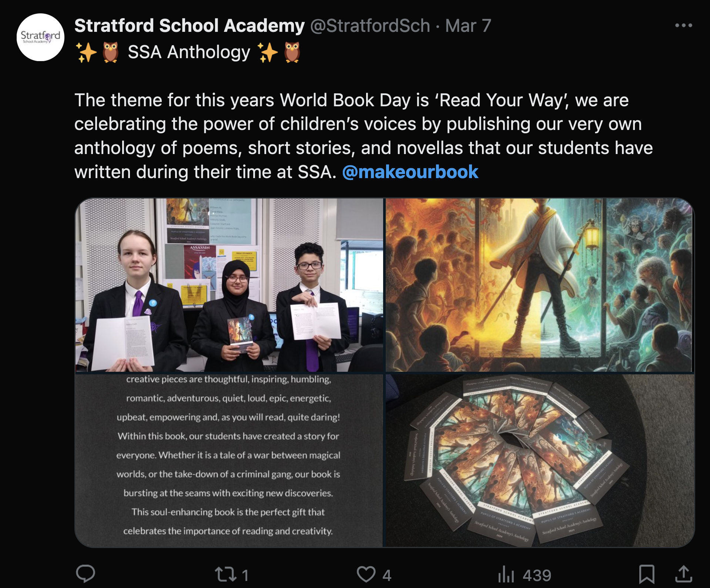This screenshot has height=588, width=710.
Task: Click the repost count number 1
Action: [x=245, y=575]
